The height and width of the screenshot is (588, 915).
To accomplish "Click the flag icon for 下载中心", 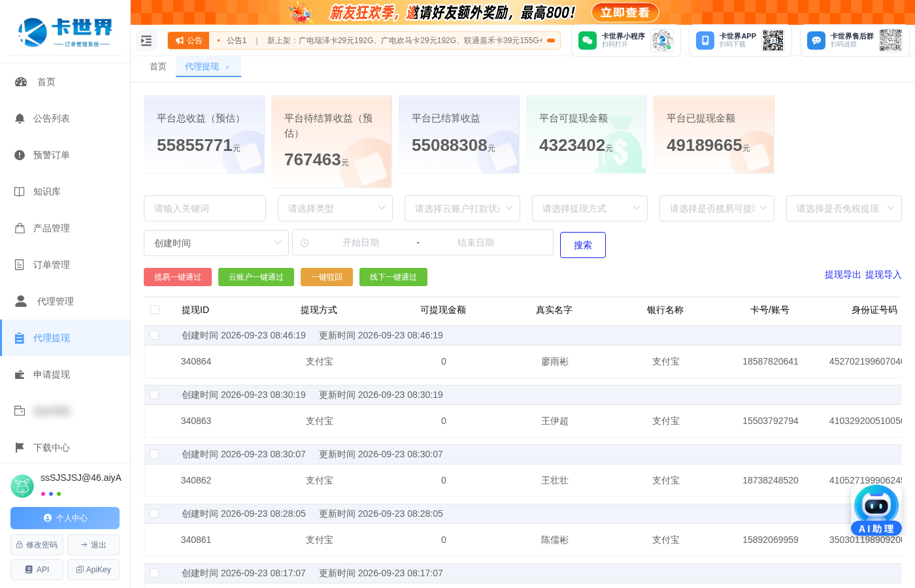I will (20, 448).
